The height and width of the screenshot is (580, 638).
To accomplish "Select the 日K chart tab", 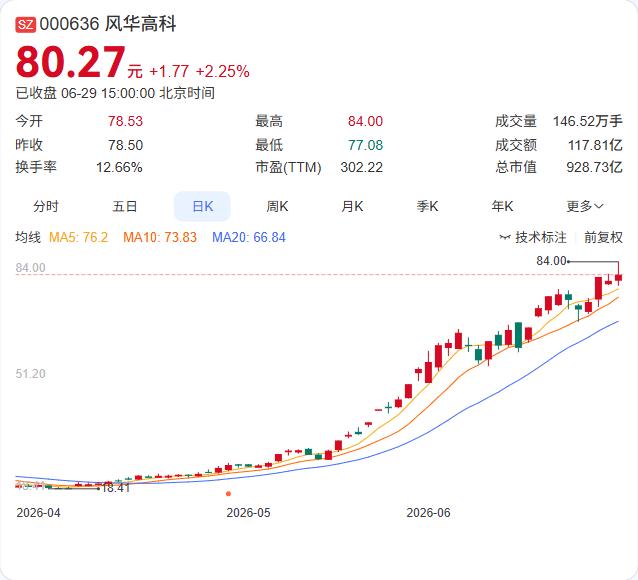I will [202, 206].
